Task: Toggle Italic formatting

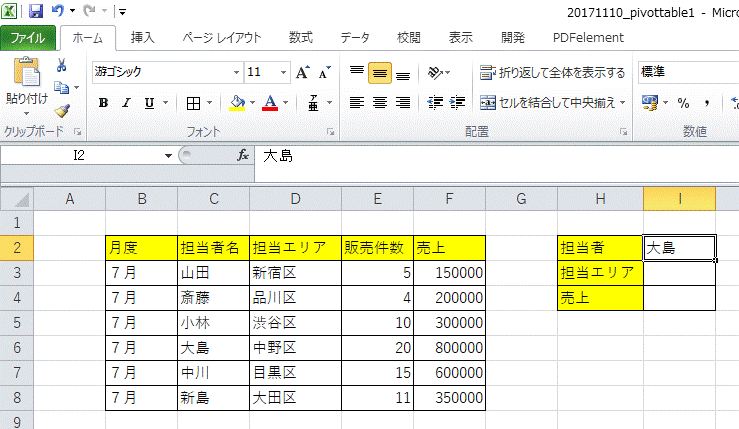Action: click(x=127, y=102)
